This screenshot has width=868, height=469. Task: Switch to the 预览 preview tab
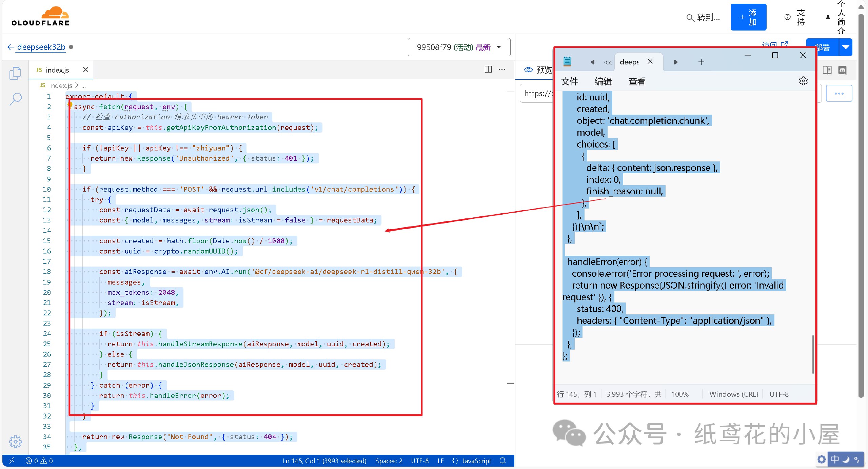coord(538,70)
